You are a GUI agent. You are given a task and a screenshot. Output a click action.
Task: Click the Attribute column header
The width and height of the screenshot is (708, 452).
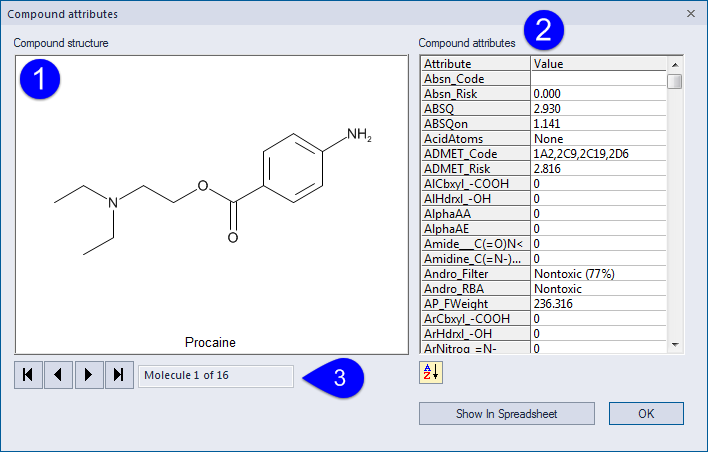pos(476,64)
